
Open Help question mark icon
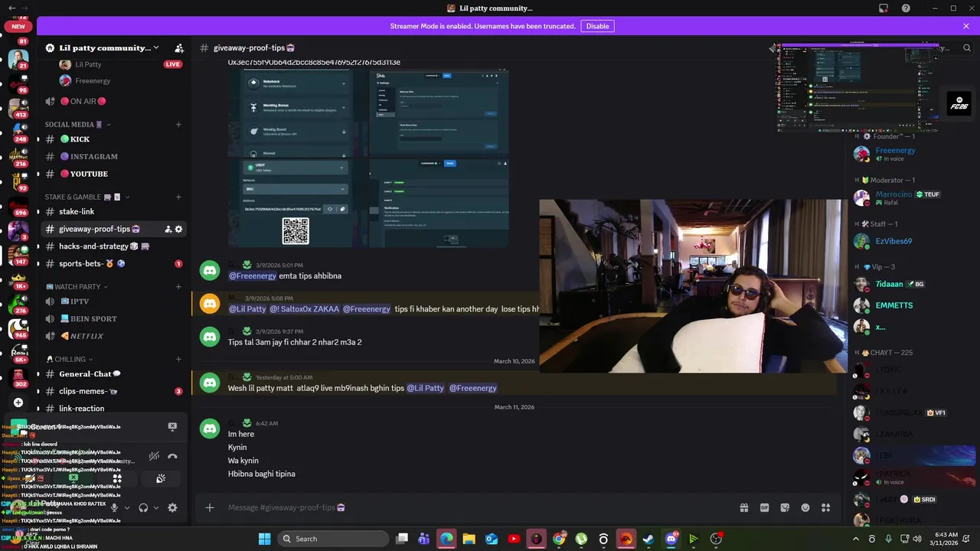coord(906,8)
